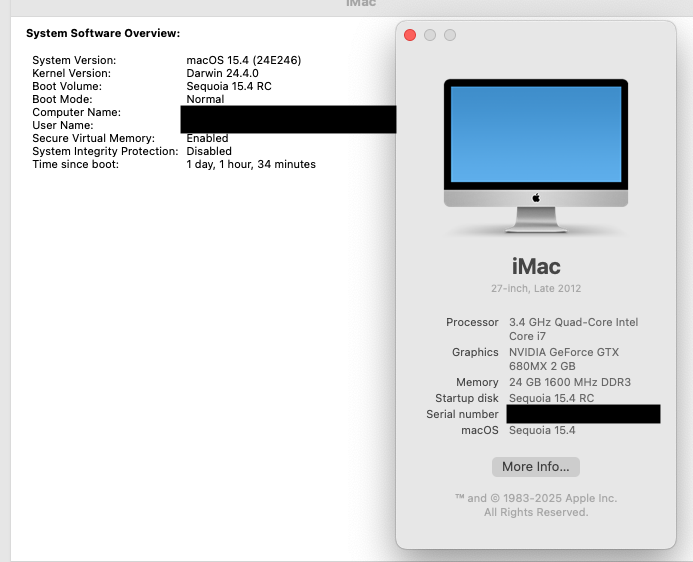Click the bold iMac model name
Viewport: 693px width, 562px height.
tap(535, 266)
